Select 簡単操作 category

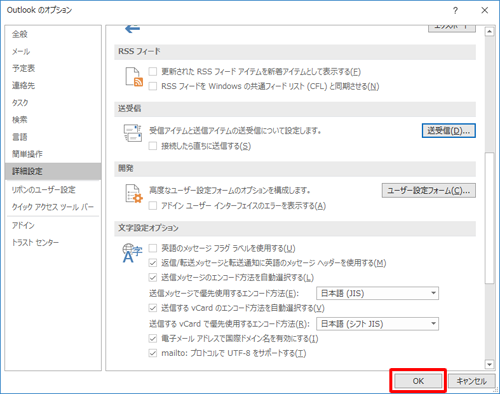tap(53, 154)
